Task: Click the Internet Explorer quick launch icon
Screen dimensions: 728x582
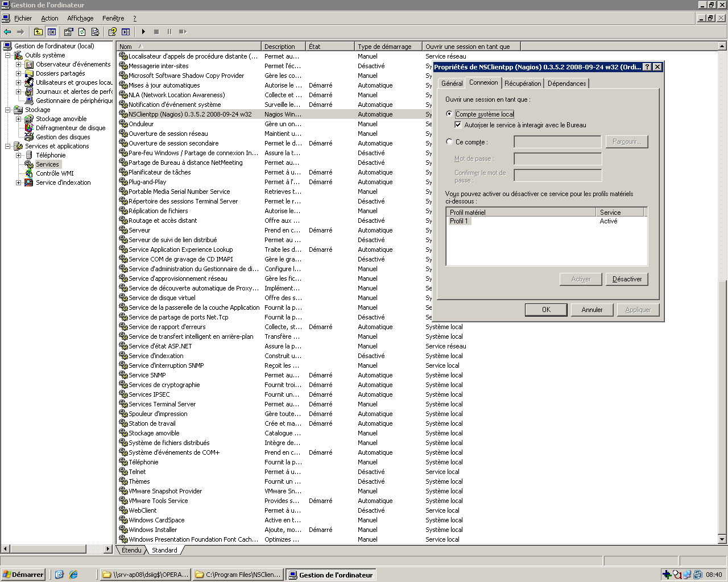Action: coord(73,575)
